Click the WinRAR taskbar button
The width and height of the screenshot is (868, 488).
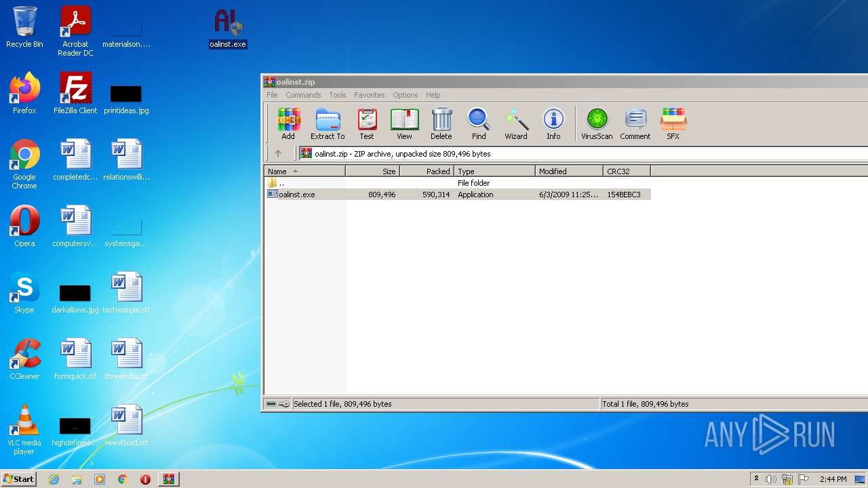(x=169, y=479)
